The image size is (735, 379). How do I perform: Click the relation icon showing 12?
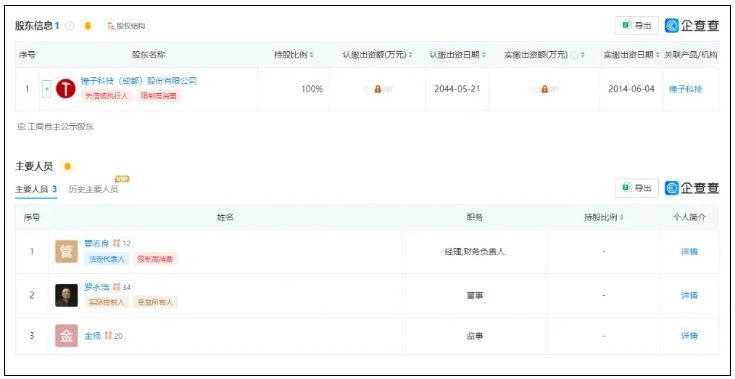coord(122,243)
